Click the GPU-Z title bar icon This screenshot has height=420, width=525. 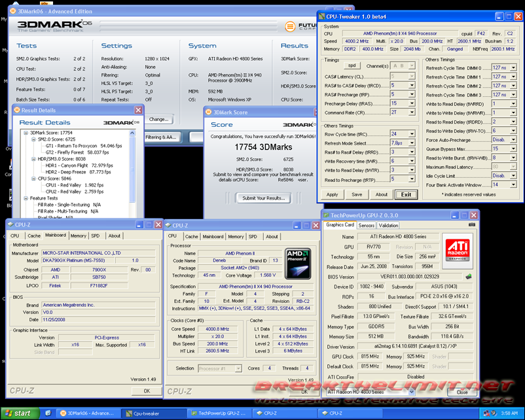(x=326, y=215)
